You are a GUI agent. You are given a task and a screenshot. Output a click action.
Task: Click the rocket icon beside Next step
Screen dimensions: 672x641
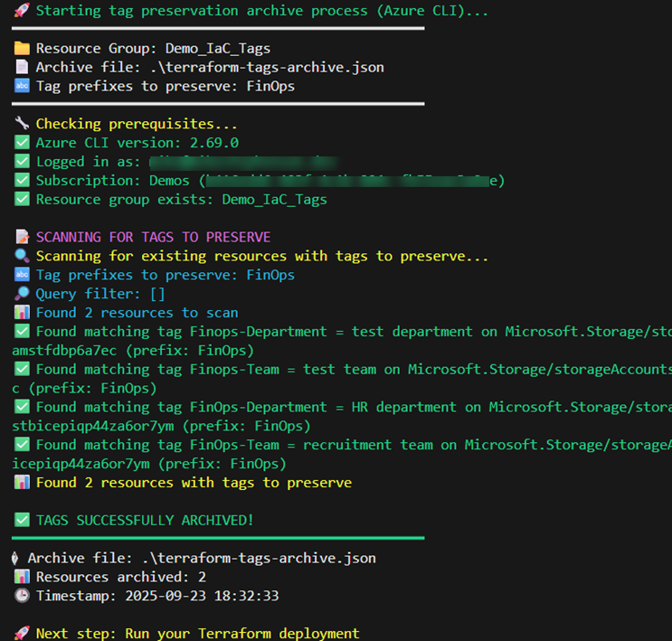pos(22,634)
